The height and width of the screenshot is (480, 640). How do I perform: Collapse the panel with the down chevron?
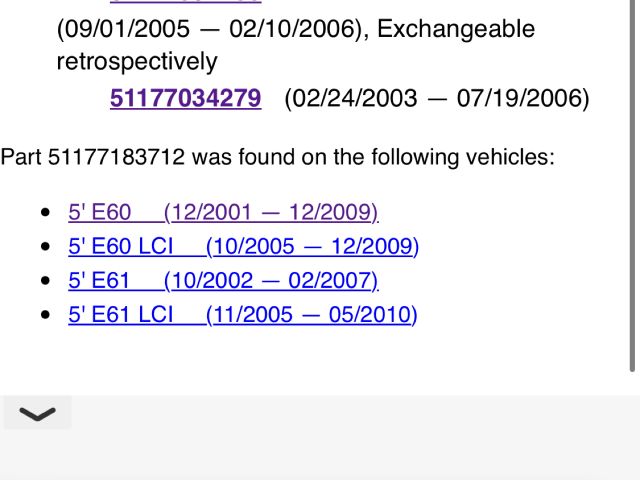point(38,414)
